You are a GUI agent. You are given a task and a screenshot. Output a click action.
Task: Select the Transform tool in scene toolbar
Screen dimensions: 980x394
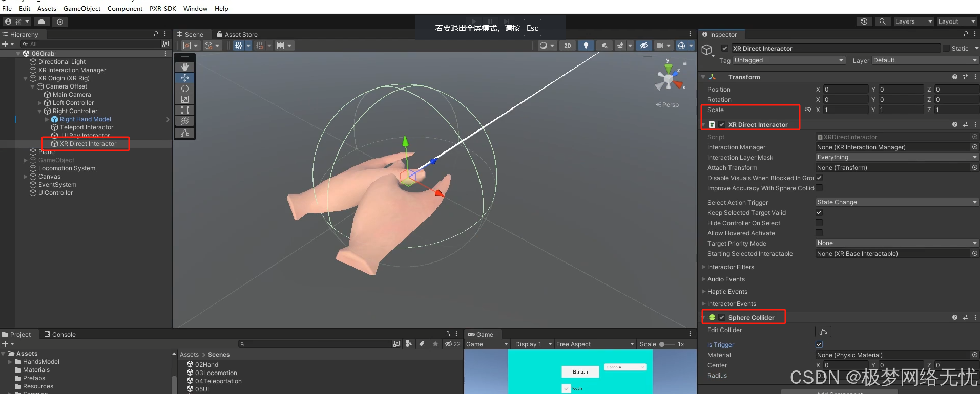pyautogui.click(x=185, y=121)
